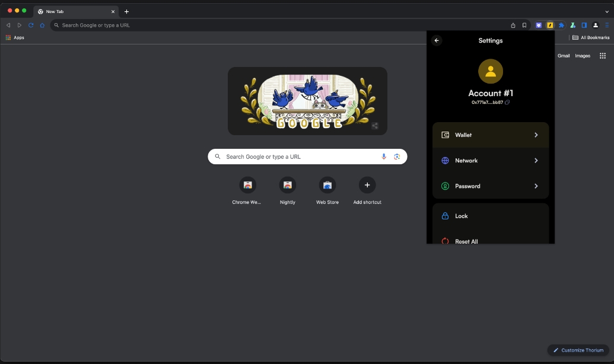
Task: Go forward to next page
Action: [x=19, y=25]
